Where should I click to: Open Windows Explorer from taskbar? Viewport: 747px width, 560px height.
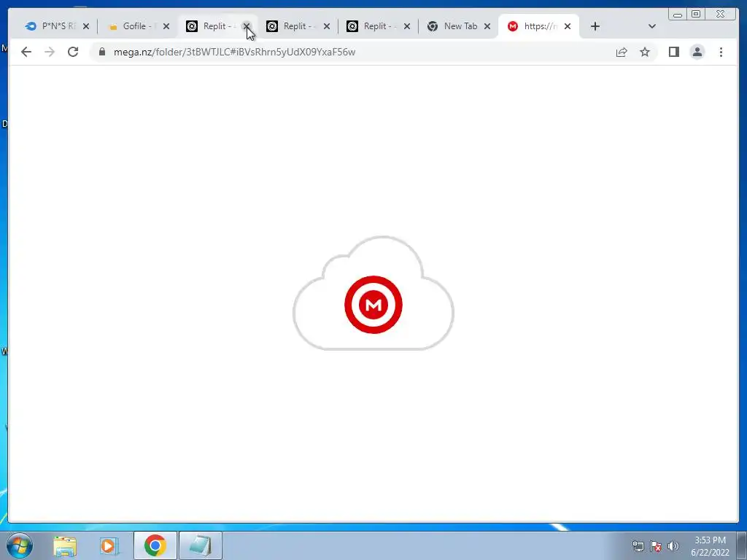[x=65, y=545]
